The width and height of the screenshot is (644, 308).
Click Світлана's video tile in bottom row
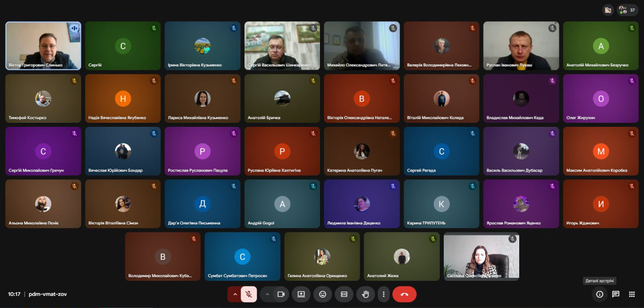tap(481, 256)
